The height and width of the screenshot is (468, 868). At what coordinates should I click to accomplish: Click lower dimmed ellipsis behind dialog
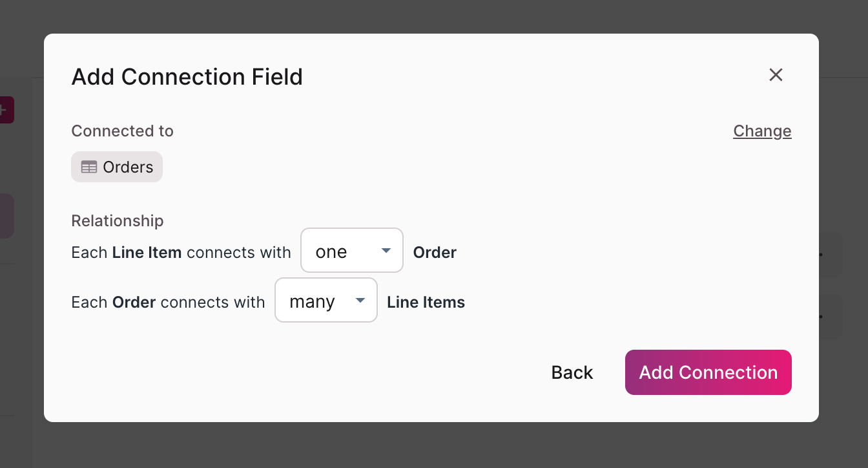tap(821, 317)
